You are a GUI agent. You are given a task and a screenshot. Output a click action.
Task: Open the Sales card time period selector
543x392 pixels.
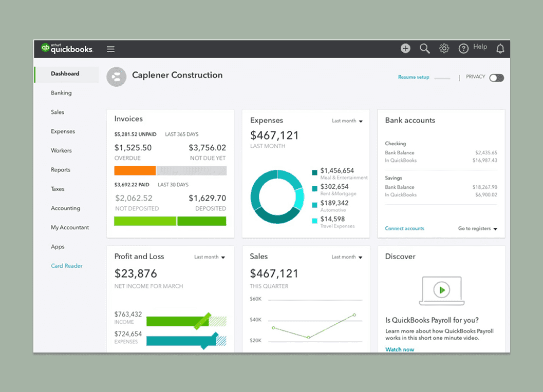pos(346,257)
